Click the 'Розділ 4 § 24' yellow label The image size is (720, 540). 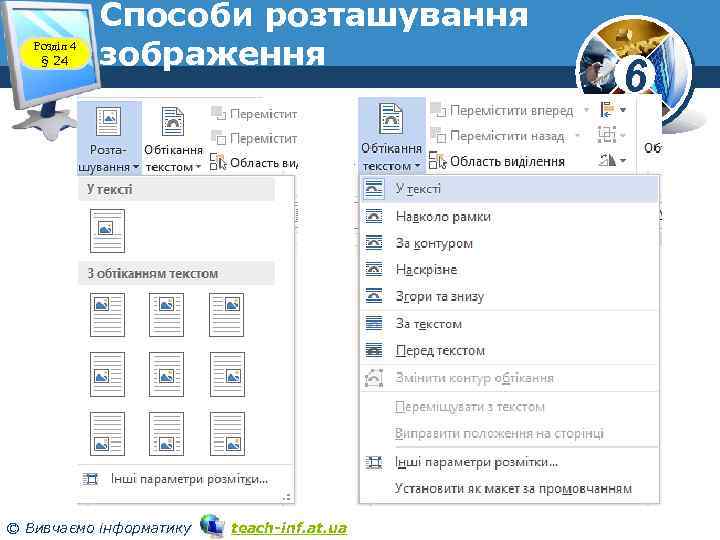click(x=55, y=54)
